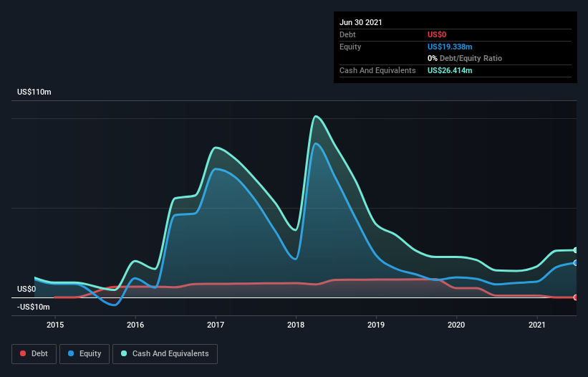The height and width of the screenshot is (377, 588).
Task: Toggle Cash And Equivalents legend button
Action: point(165,354)
